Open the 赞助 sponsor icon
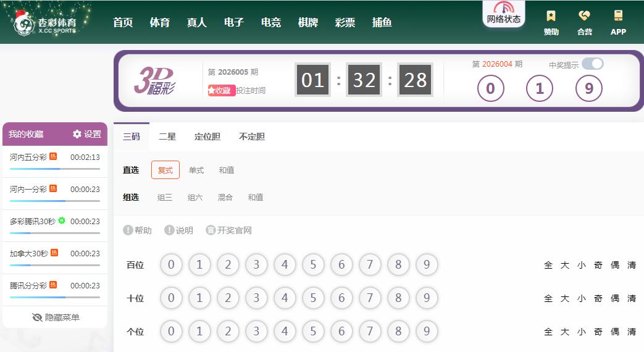The height and width of the screenshot is (352, 644). click(x=551, y=17)
